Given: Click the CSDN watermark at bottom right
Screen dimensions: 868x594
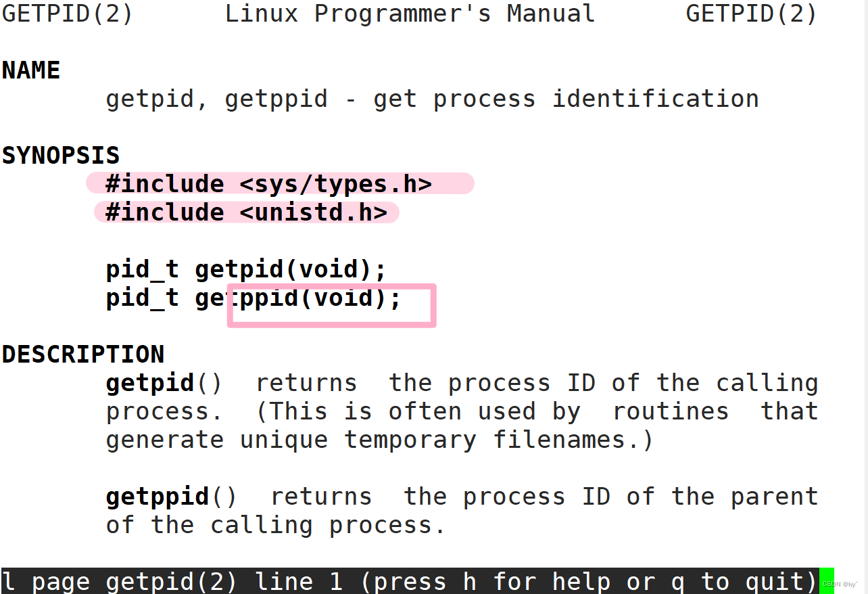Looking at the screenshot, I should [840, 584].
